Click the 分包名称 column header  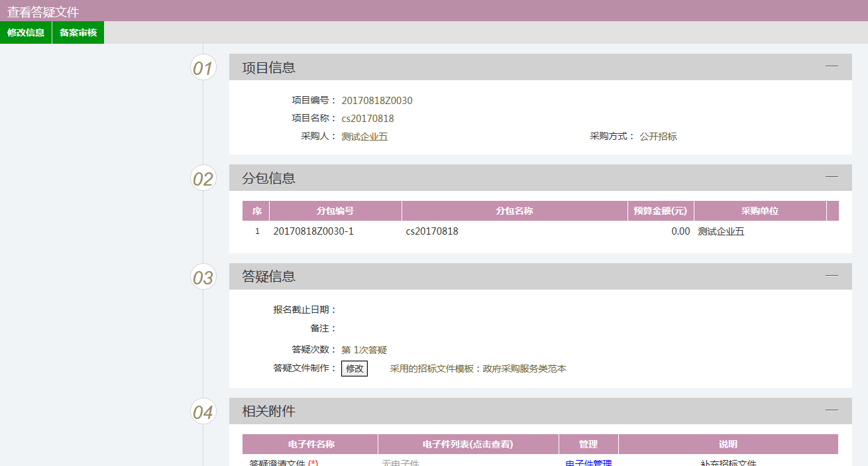tap(514, 211)
